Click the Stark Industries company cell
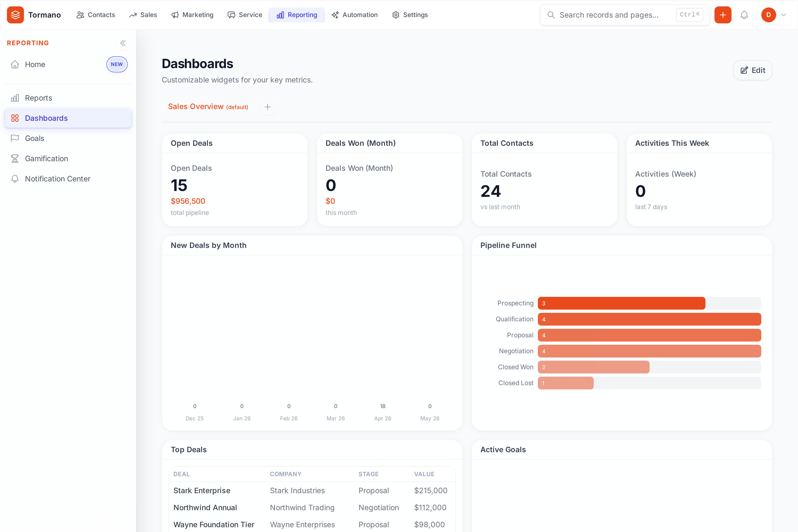This screenshot has width=798, height=532. click(297, 491)
